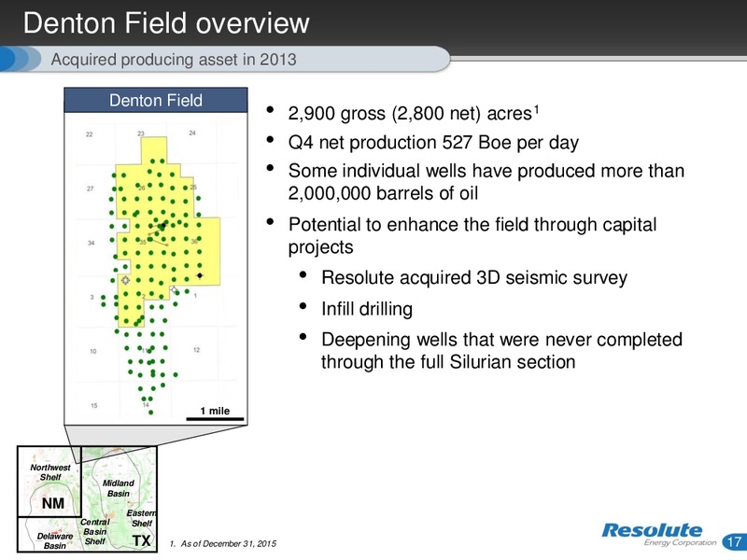The image size is (747, 560).
Task: Click the '2,000,000 barrels of oil' line
Action: point(383,193)
